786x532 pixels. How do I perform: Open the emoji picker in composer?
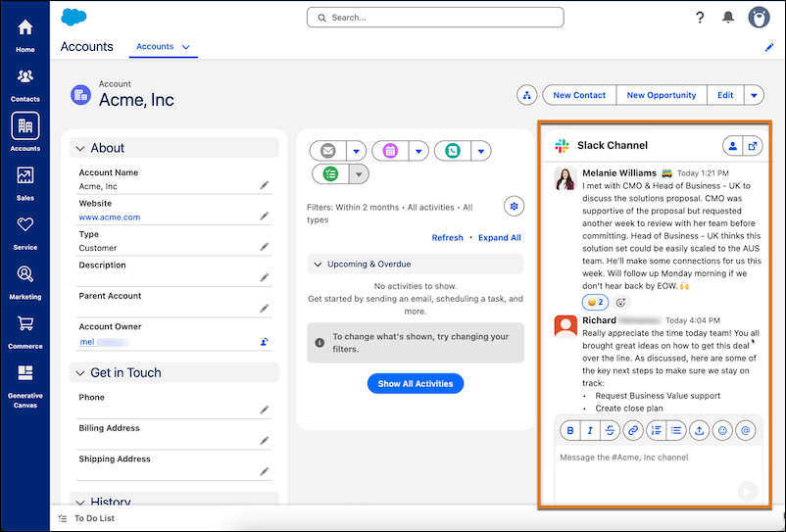(x=722, y=430)
